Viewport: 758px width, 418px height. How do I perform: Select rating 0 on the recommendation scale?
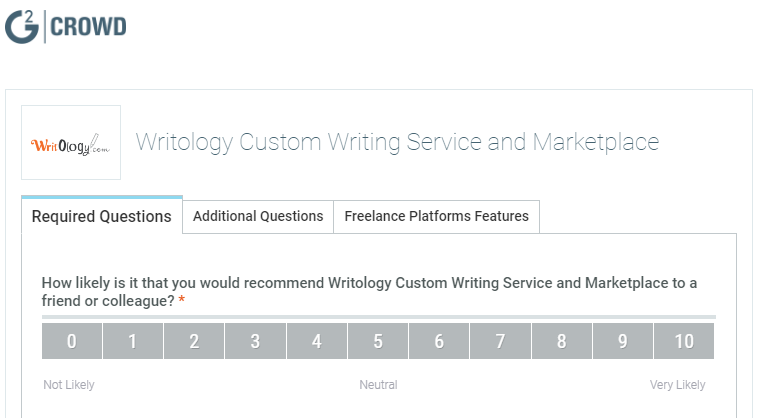click(72, 341)
